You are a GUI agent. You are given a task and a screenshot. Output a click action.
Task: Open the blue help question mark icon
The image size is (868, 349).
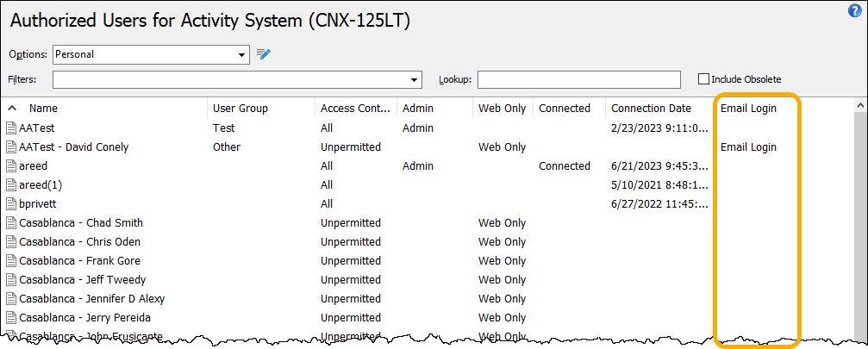point(855,11)
